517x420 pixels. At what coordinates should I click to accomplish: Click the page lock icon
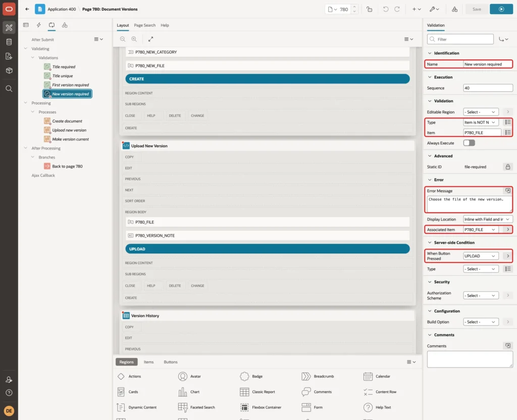[x=369, y=9]
